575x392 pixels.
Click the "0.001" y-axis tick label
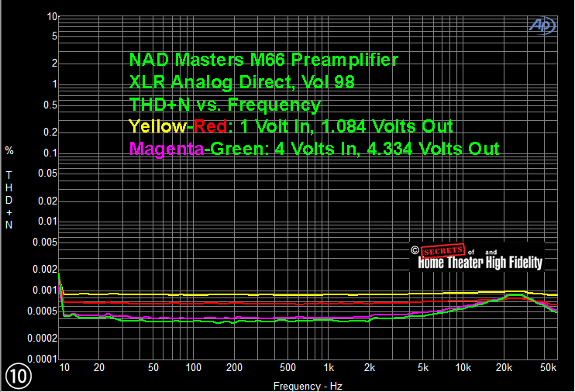pos(45,291)
